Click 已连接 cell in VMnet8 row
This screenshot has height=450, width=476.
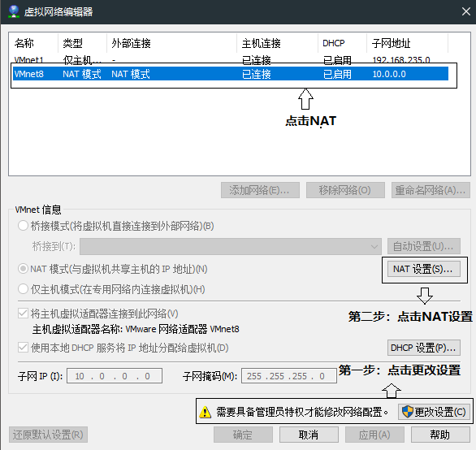tap(257, 74)
